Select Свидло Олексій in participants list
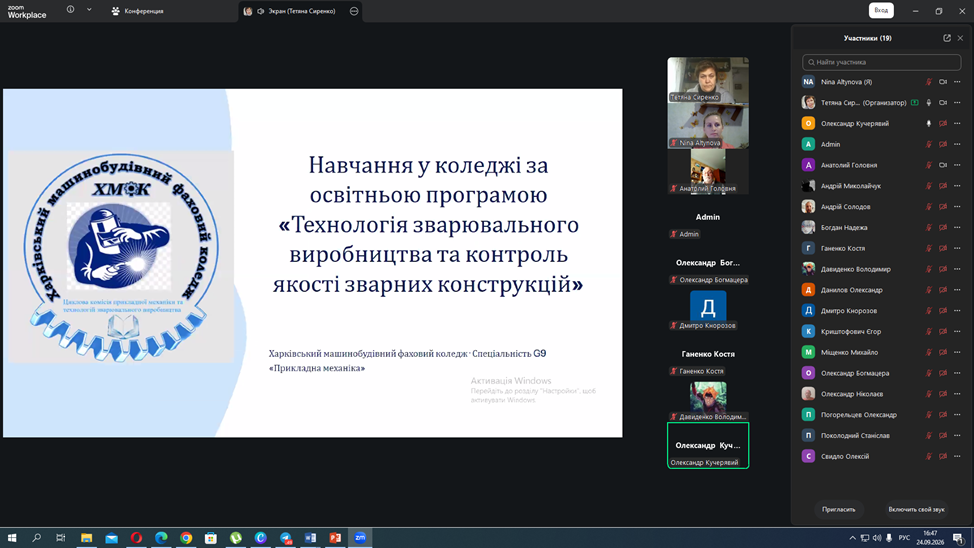The image size is (974, 548). pos(881,457)
